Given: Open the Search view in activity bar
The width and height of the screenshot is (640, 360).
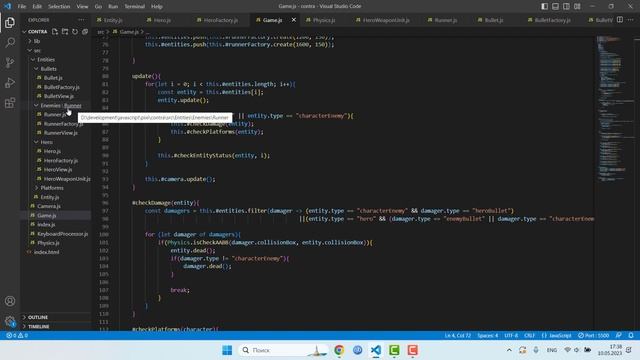Looking at the screenshot, I should click(x=10, y=42).
